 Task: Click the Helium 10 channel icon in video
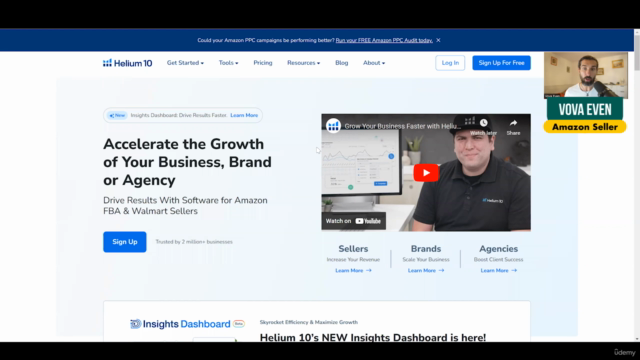tap(333, 126)
